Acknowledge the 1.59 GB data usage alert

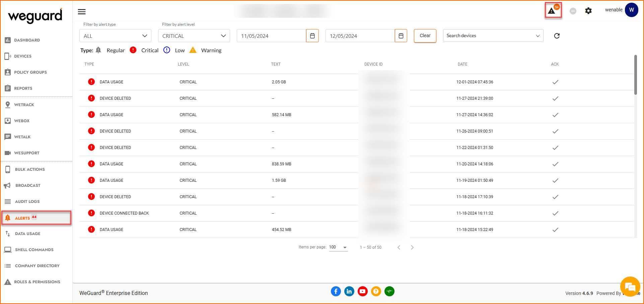[x=555, y=180]
